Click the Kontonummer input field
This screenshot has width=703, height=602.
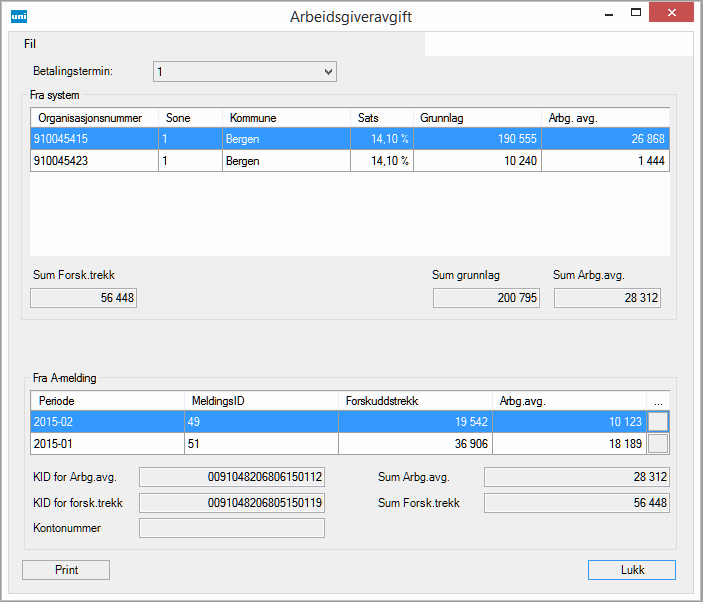(232, 528)
